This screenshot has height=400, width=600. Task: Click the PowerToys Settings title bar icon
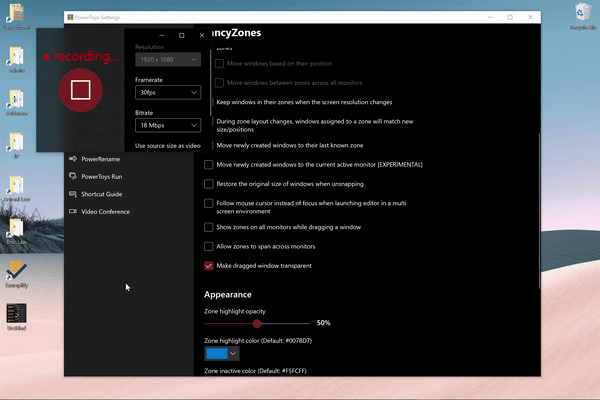coord(70,17)
